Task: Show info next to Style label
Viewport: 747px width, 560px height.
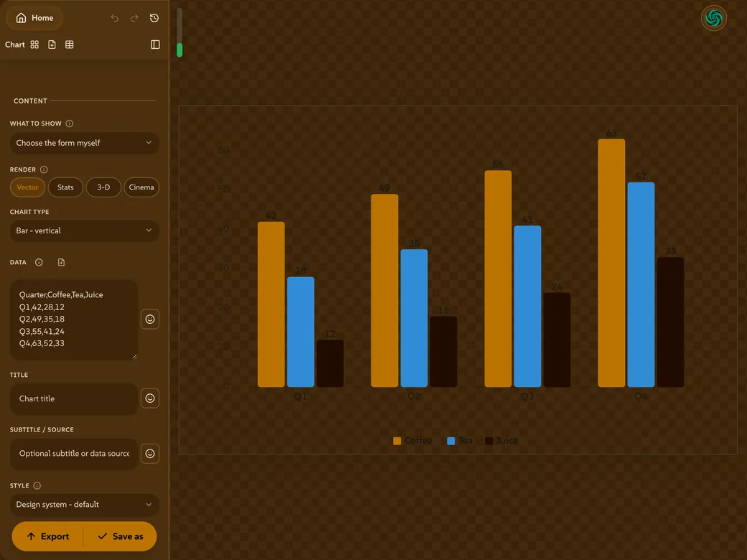Action: (x=37, y=486)
